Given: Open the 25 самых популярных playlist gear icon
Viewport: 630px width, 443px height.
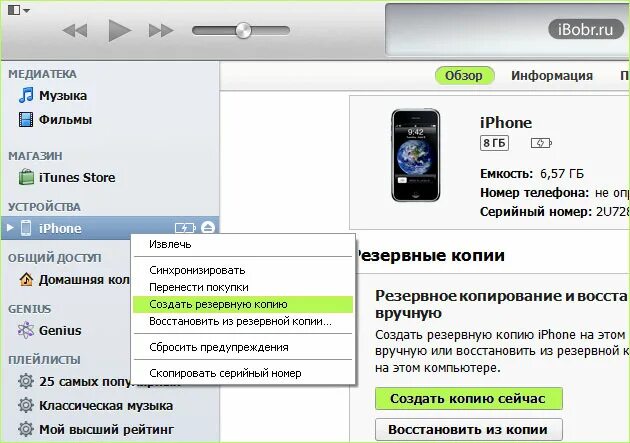Looking at the screenshot, I should click(26, 381).
